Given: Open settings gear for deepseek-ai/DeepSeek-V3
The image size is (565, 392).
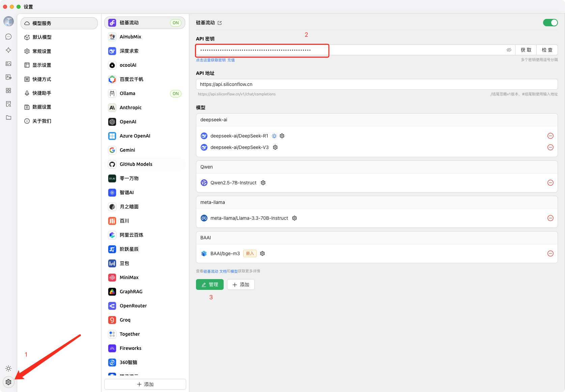Looking at the screenshot, I should pyautogui.click(x=275, y=147).
